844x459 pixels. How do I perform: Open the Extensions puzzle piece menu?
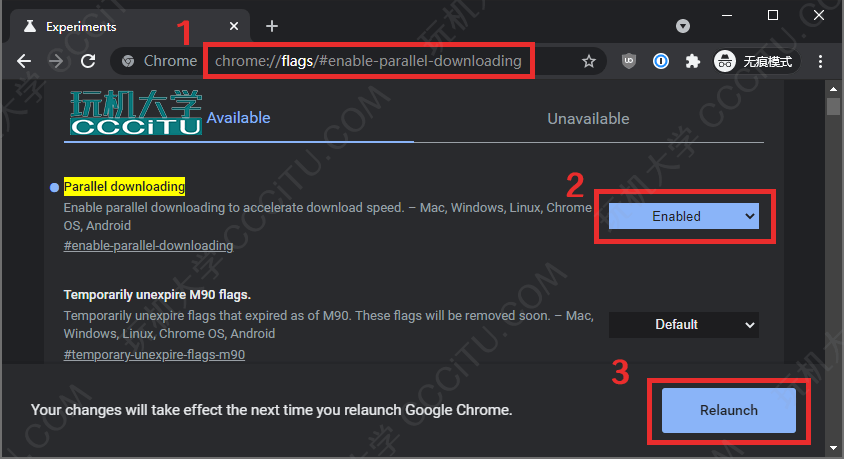[692, 61]
